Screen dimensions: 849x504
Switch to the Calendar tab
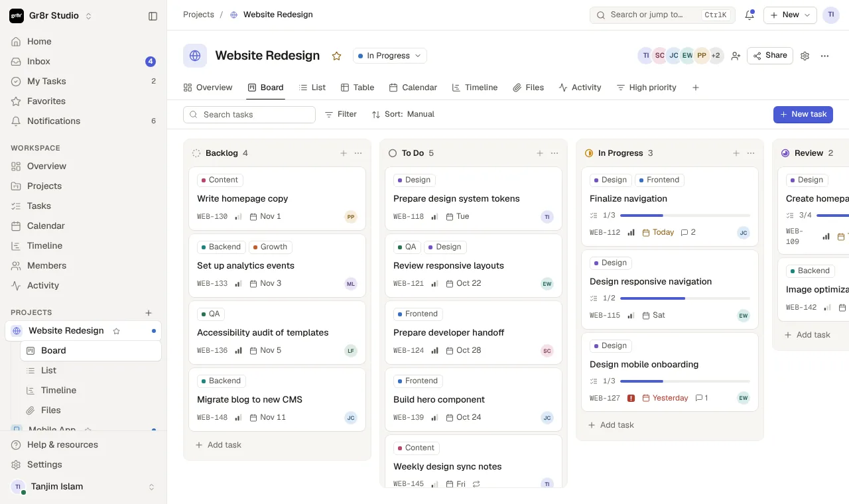[x=413, y=88]
